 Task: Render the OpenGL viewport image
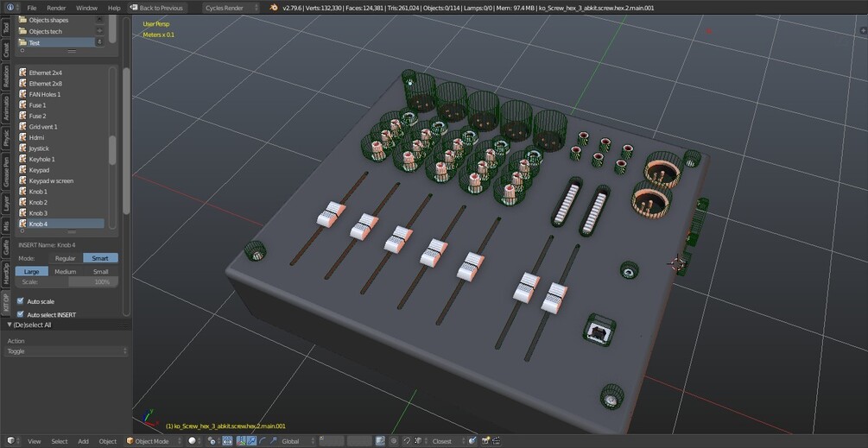pos(486,441)
